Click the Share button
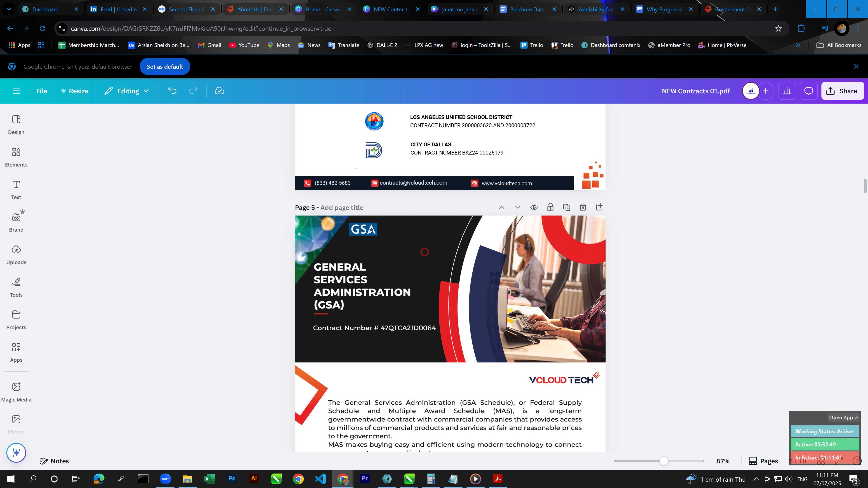 pyautogui.click(x=842, y=91)
